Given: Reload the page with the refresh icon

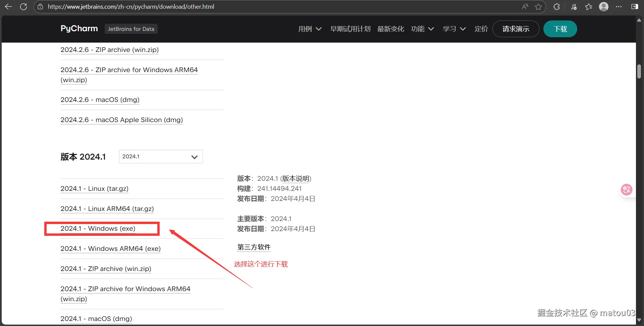Looking at the screenshot, I should (x=23, y=7).
